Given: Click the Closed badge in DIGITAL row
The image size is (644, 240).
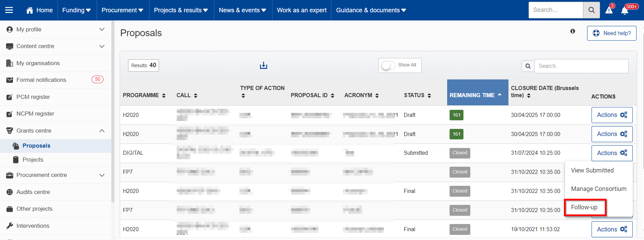Looking at the screenshot, I should 460,153.
